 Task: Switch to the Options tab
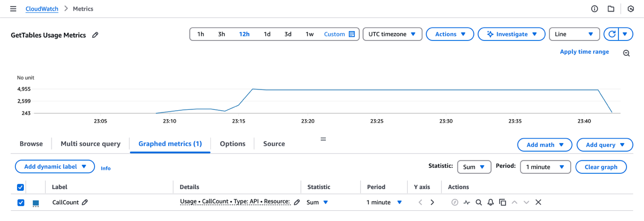tap(233, 144)
